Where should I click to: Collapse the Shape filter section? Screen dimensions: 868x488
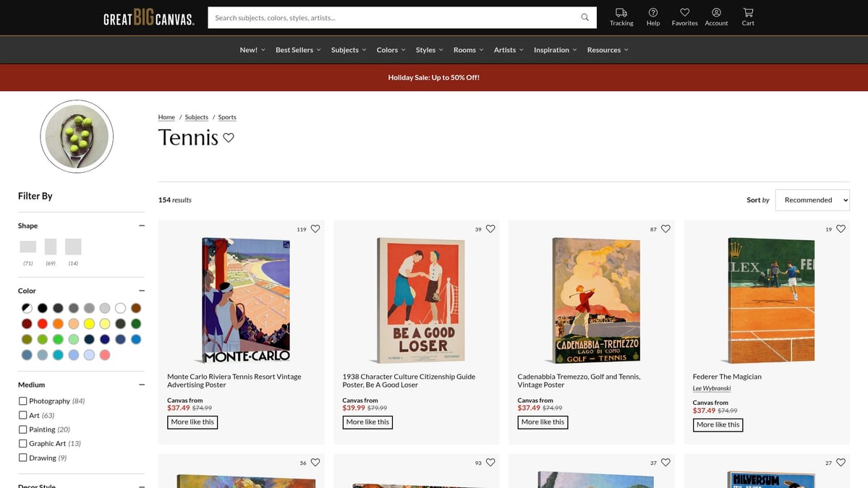pyautogui.click(x=142, y=226)
